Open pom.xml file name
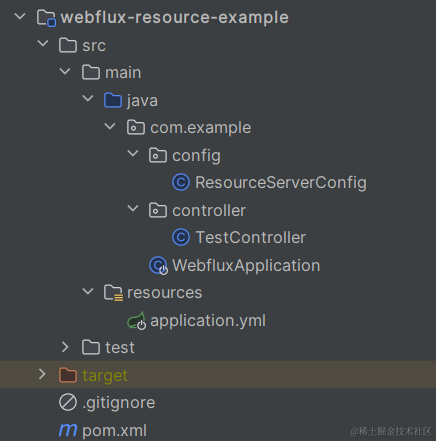This screenshot has width=436, height=441. tap(114, 431)
